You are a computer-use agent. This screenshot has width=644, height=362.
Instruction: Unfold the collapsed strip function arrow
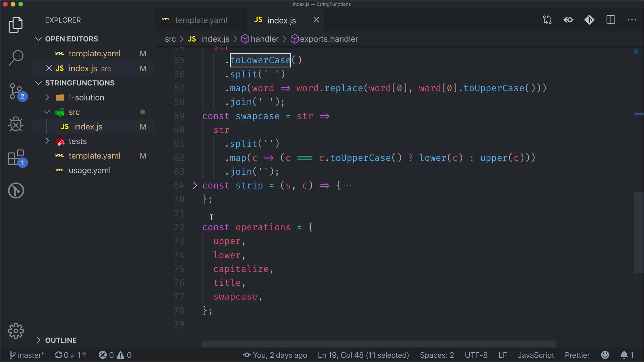[195, 185]
